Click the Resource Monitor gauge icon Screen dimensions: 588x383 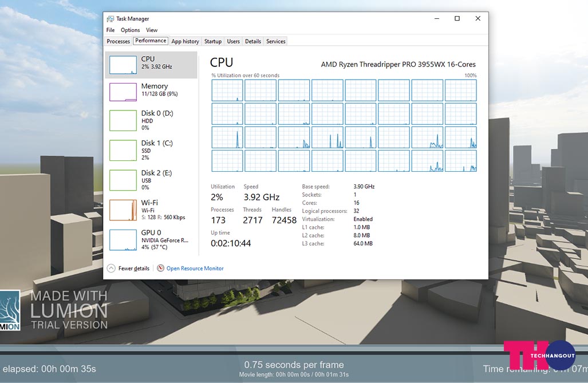[160, 268]
